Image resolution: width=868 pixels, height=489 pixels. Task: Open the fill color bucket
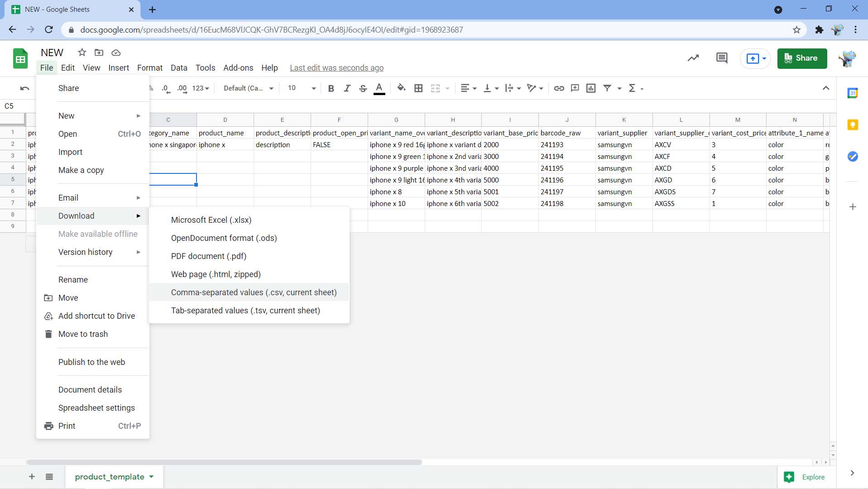click(401, 88)
